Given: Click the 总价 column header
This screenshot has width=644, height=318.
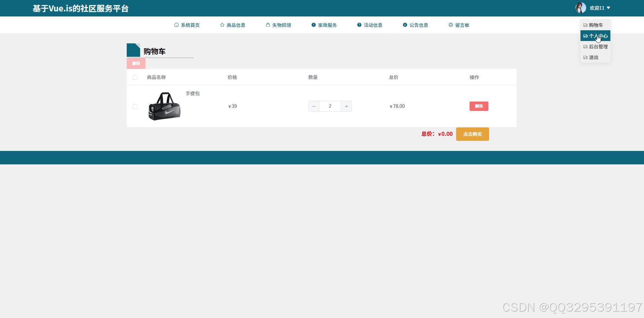Looking at the screenshot, I should pos(394,77).
